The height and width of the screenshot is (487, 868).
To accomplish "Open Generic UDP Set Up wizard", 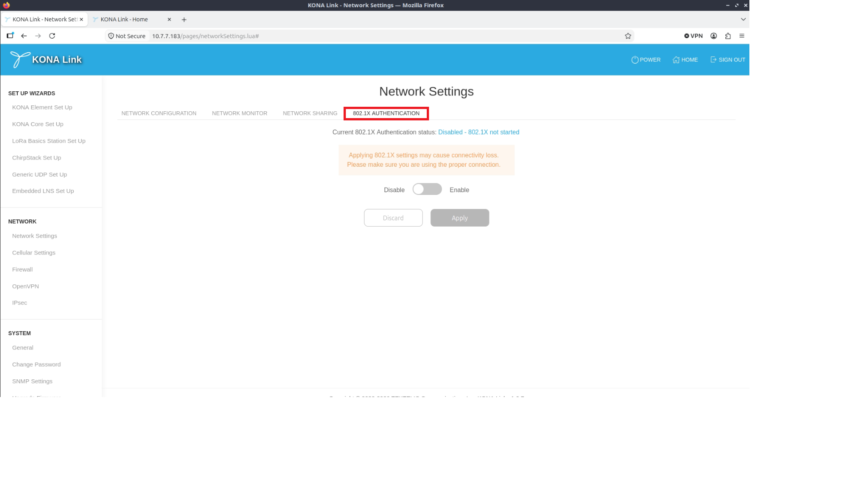I will tap(40, 174).
